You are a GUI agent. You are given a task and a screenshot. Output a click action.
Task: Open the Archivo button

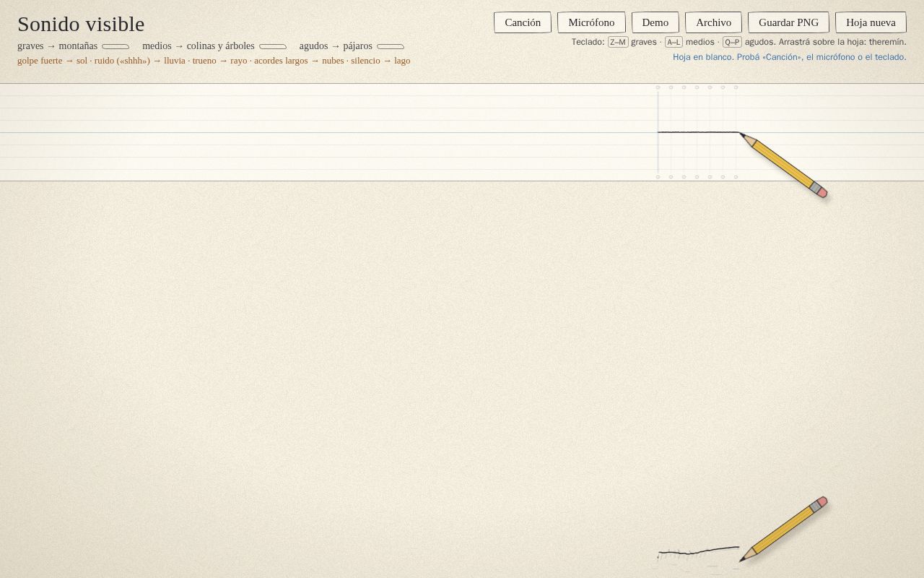(x=713, y=22)
